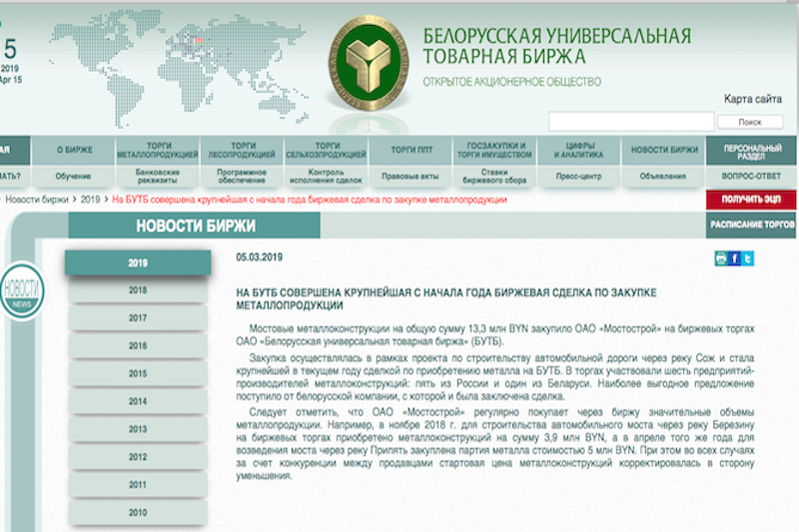Click the red Получить ЭЦП button
The image size is (799, 532).
pos(750,200)
